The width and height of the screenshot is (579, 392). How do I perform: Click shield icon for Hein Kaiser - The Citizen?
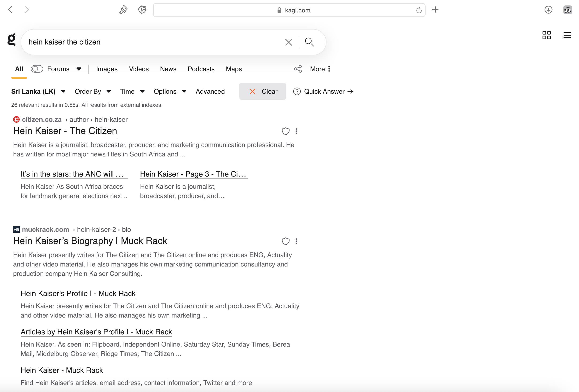285,131
